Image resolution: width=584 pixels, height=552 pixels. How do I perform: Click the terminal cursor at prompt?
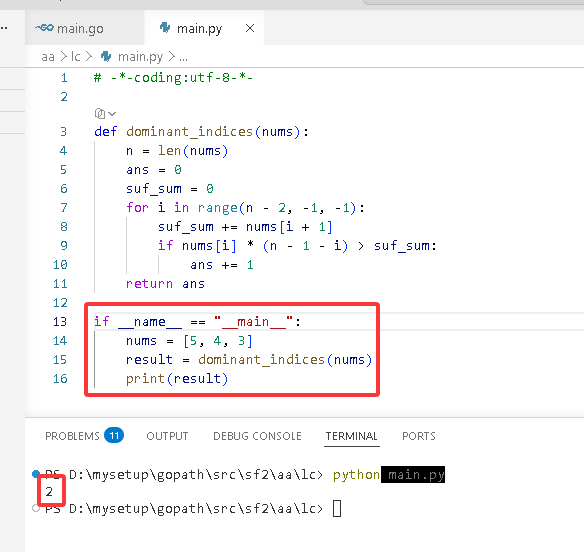[337, 508]
